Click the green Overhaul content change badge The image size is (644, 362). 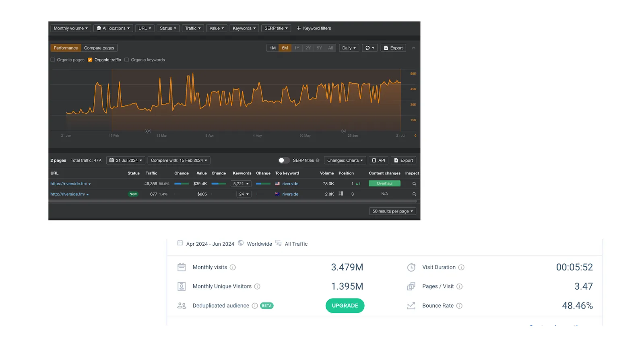pos(384,183)
